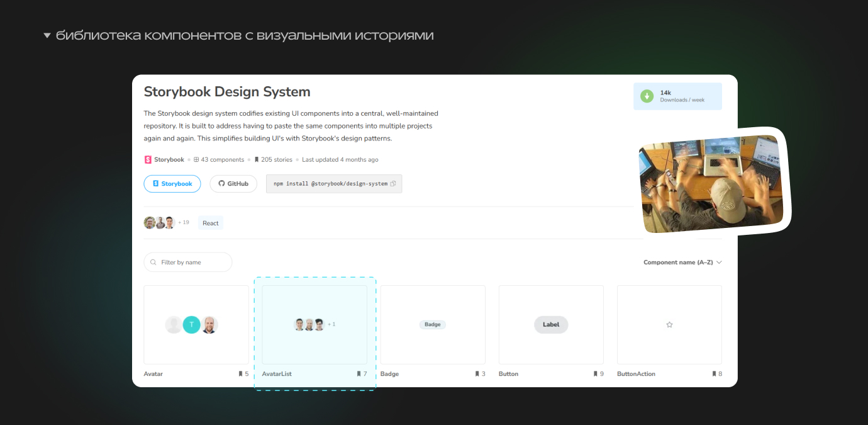Open the Storybook button
This screenshot has width=868, height=425.
[172, 184]
